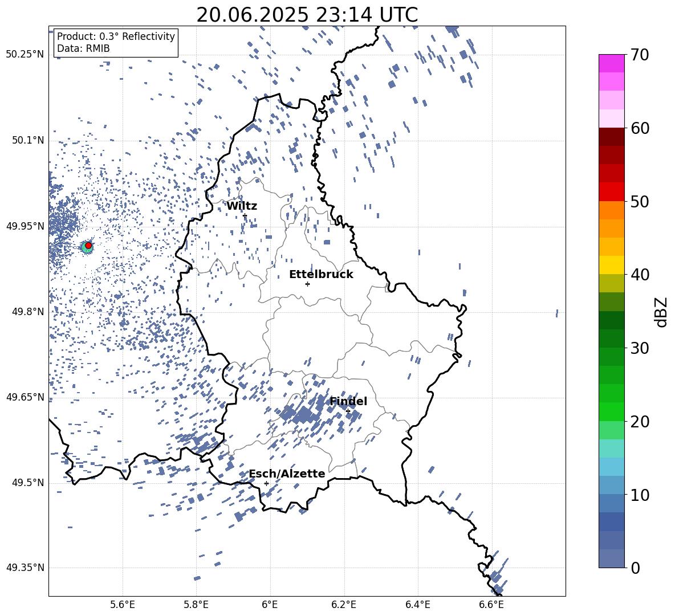This screenshot has width=675, height=616.
Task: Click the 49.35°N latitude label
Action: click(25, 568)
